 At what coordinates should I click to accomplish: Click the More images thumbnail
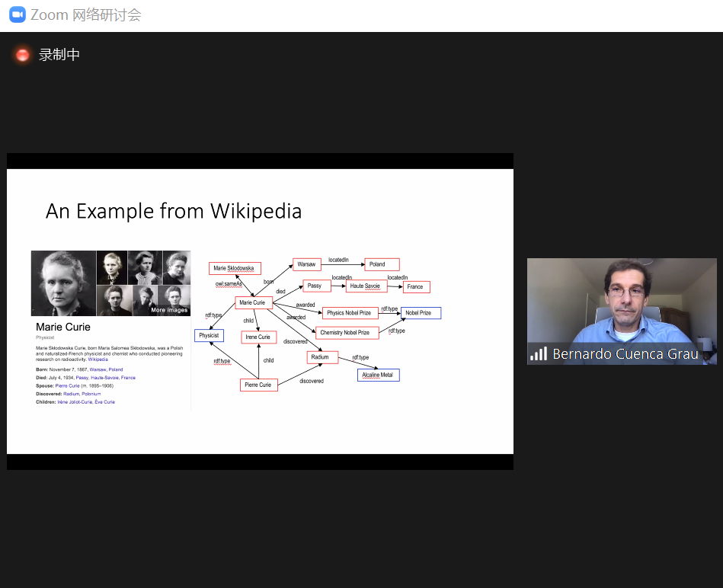coord(168,301)
